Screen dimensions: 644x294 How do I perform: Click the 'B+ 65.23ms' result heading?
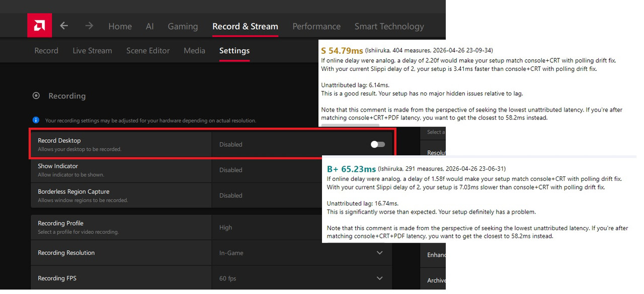(351, 169)
